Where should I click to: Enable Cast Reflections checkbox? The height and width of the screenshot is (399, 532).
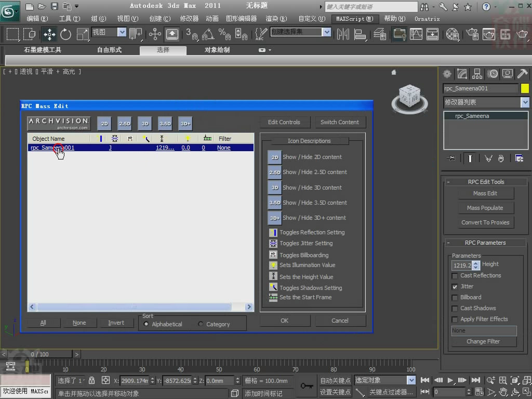point(455,275)
